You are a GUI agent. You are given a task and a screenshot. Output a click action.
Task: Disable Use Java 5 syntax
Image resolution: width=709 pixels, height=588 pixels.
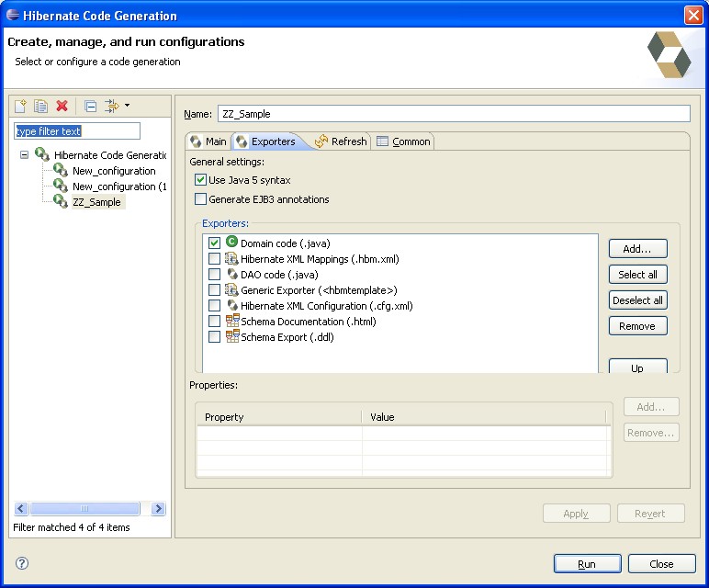click(x=200, y=179)
